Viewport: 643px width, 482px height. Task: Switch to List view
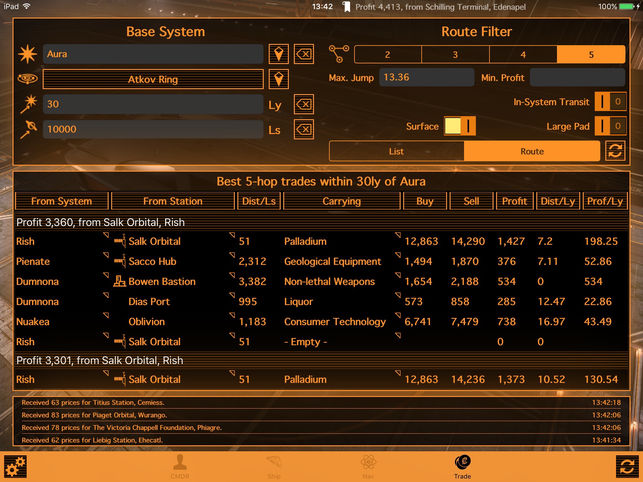397,151
